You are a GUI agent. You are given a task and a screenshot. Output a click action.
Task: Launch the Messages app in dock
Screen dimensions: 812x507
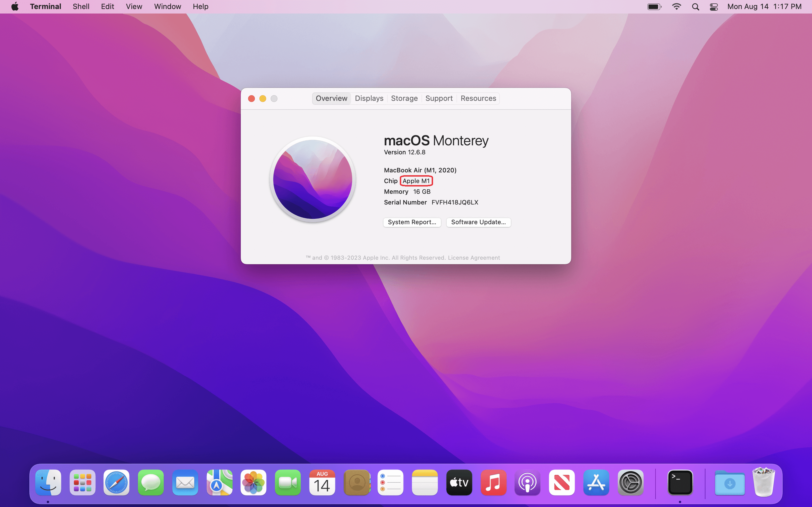coord(151,483)
